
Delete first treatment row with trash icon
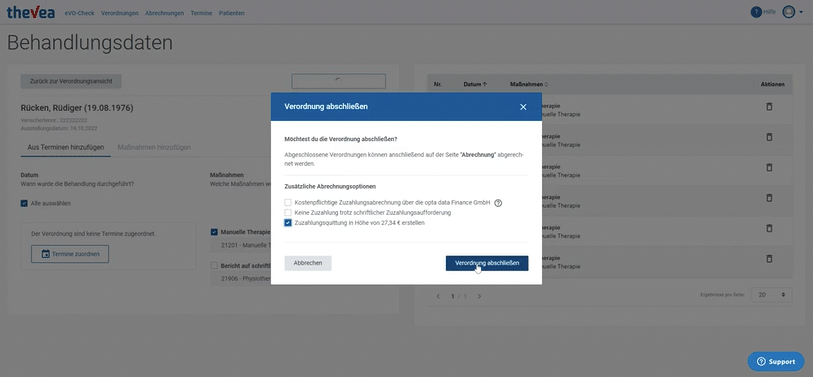[769, 106]
